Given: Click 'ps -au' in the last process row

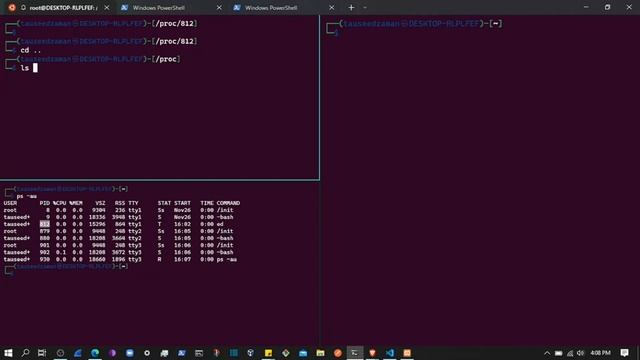Looking at the screenshot, I should tap(227, 259).
